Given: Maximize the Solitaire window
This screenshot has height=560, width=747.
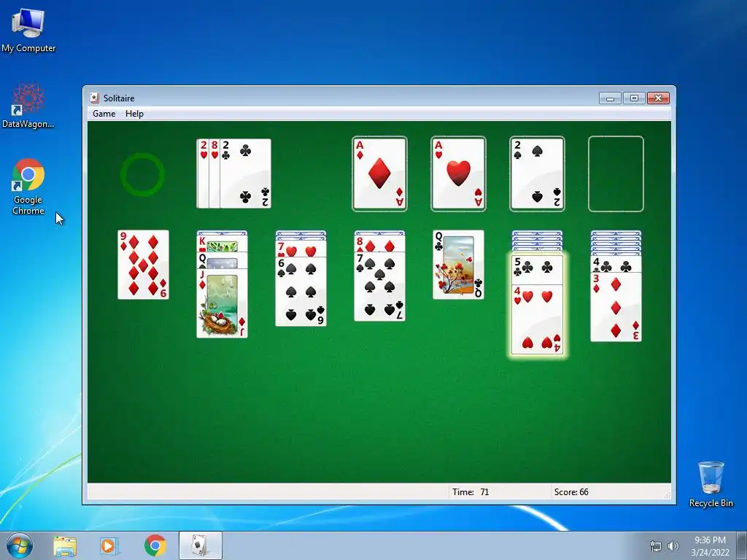Looking at the screenshot, I should [x=634, y=98].
